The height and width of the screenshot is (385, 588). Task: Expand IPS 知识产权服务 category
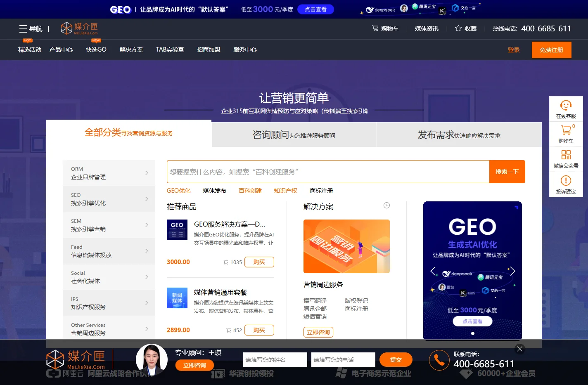109,303
